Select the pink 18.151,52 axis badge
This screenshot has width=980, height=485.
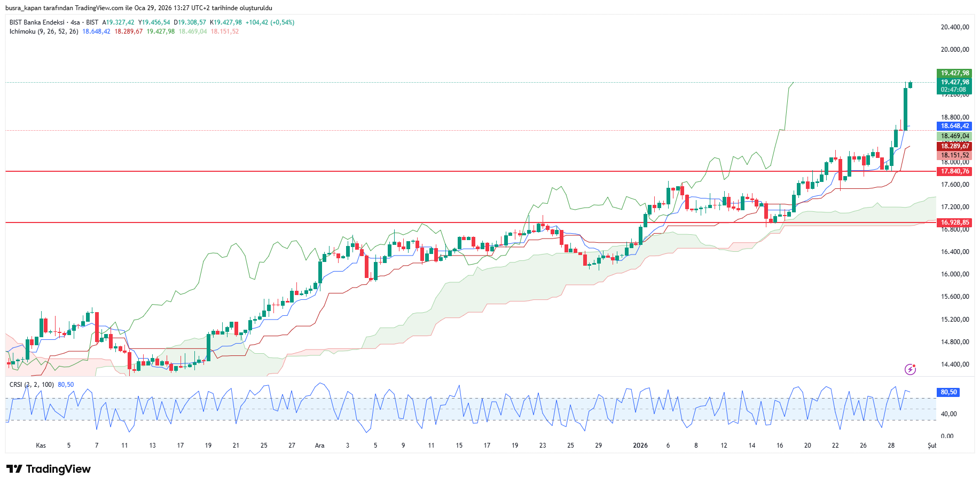point(954,155)
